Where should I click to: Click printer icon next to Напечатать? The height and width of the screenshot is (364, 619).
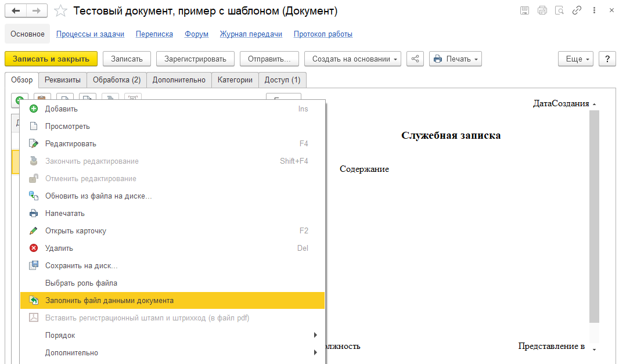click(34, 213)
